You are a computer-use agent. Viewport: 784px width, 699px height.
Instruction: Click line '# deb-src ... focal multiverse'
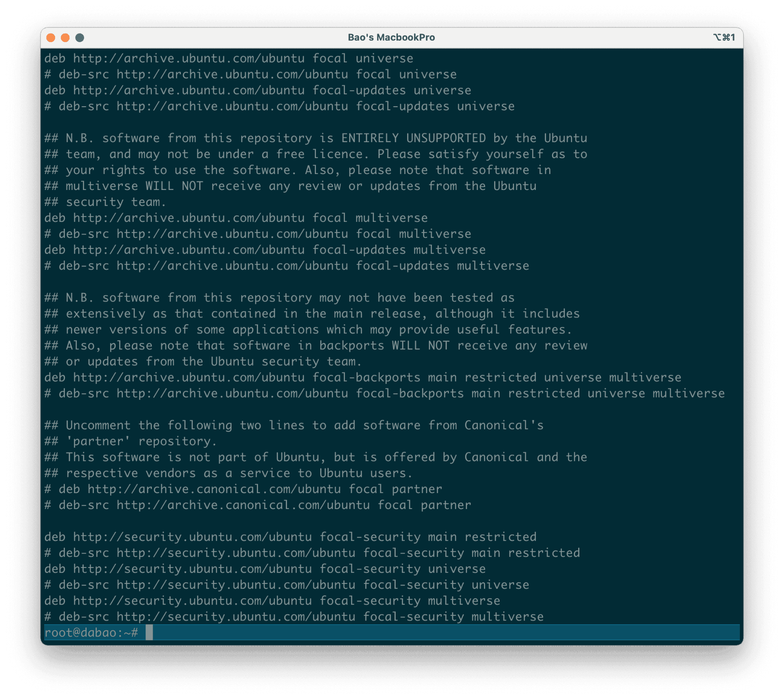[x=258, y=234]
